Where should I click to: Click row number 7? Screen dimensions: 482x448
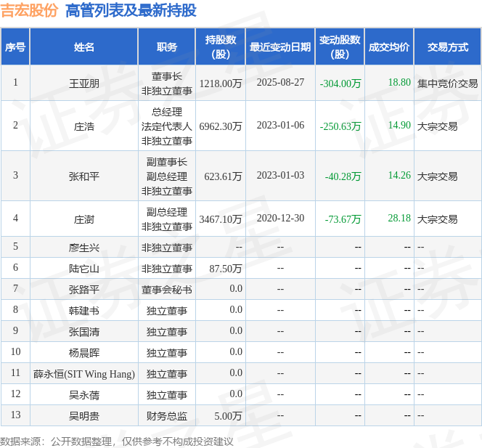click(15, 288)
